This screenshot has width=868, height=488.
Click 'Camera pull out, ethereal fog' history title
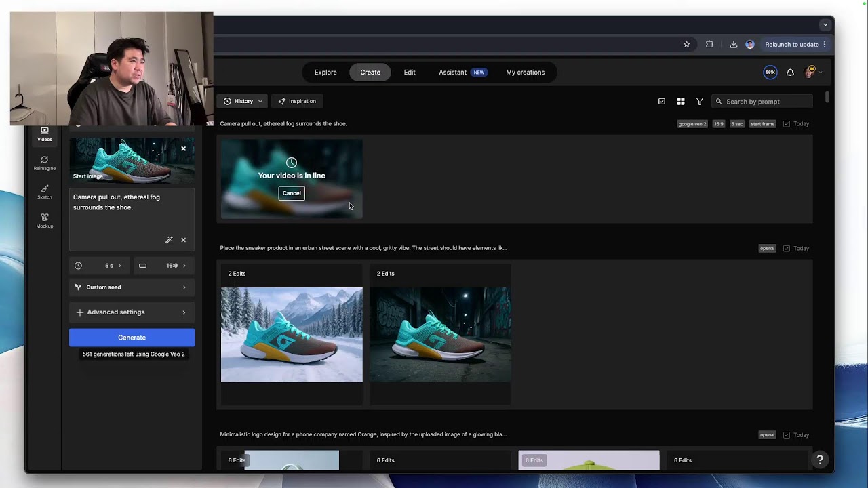pyautogui.click(x=283, y=124)
